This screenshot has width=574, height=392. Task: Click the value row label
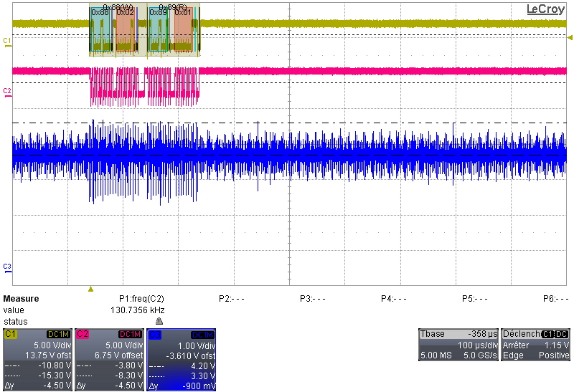tap(14, 310)
